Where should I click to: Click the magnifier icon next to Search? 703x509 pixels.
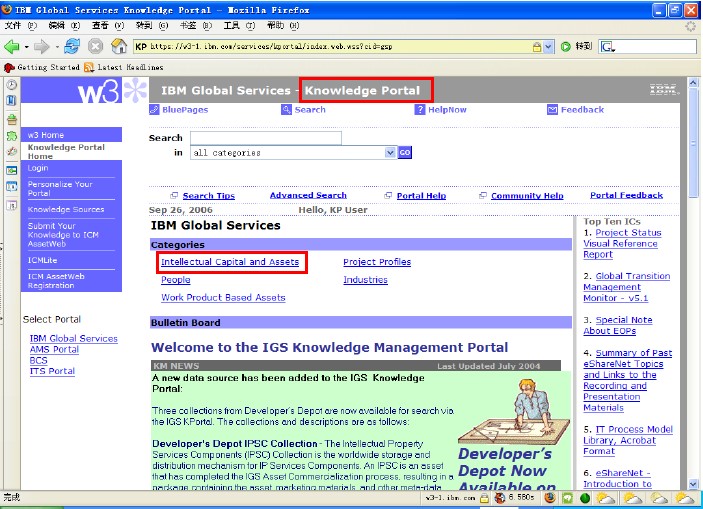(x=286, y=109)
